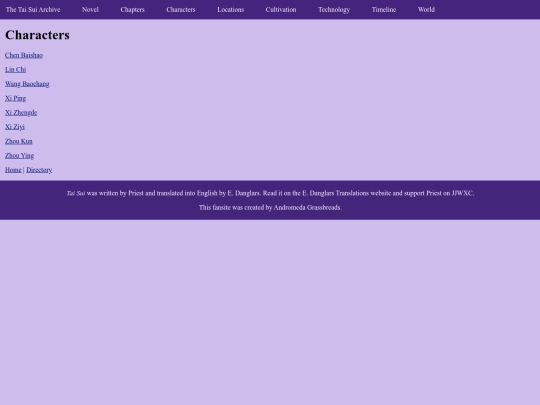This screenshot has height=405, width=540.
Task: Select Characters in the top navigation
Action: click(181, 10)
